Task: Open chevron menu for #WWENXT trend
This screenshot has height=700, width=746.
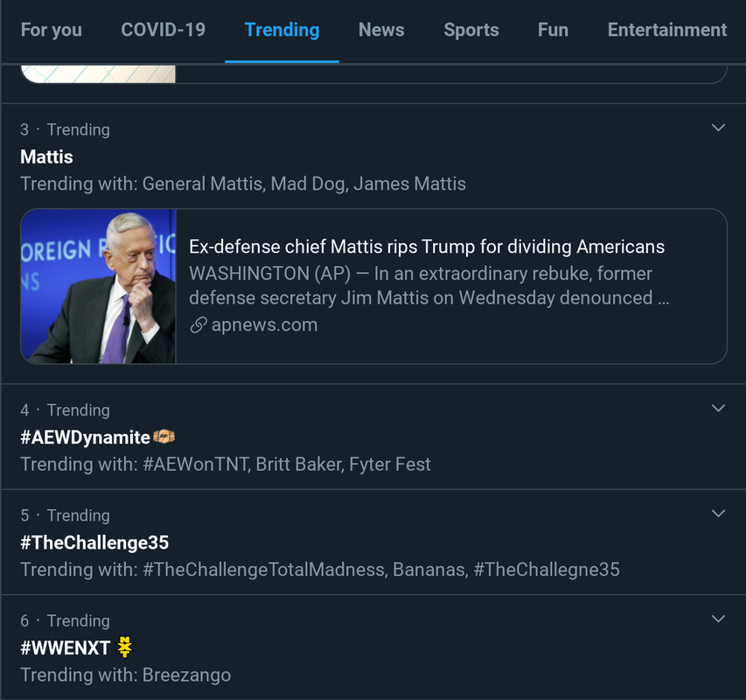Action: click(x=718, y=619)
